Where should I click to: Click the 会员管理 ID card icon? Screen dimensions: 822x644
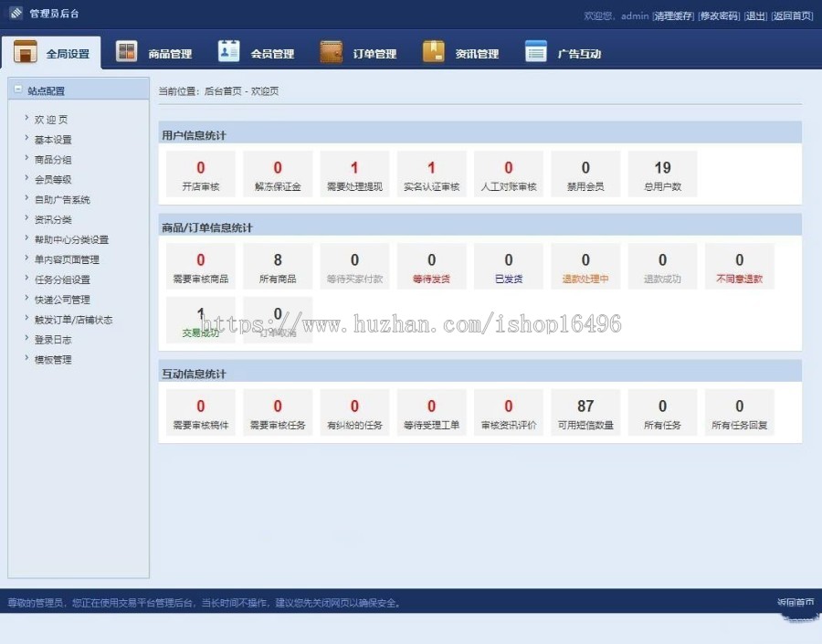click(x=228, y=52)
